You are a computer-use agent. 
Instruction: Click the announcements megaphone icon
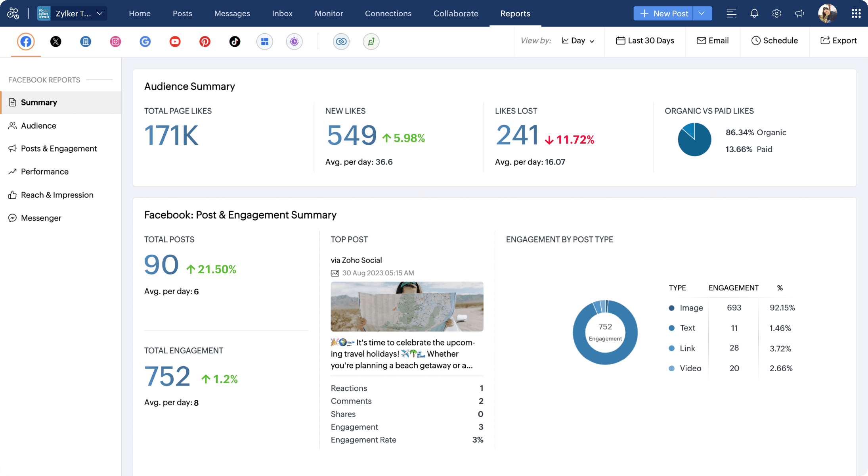tap(799, 13)
